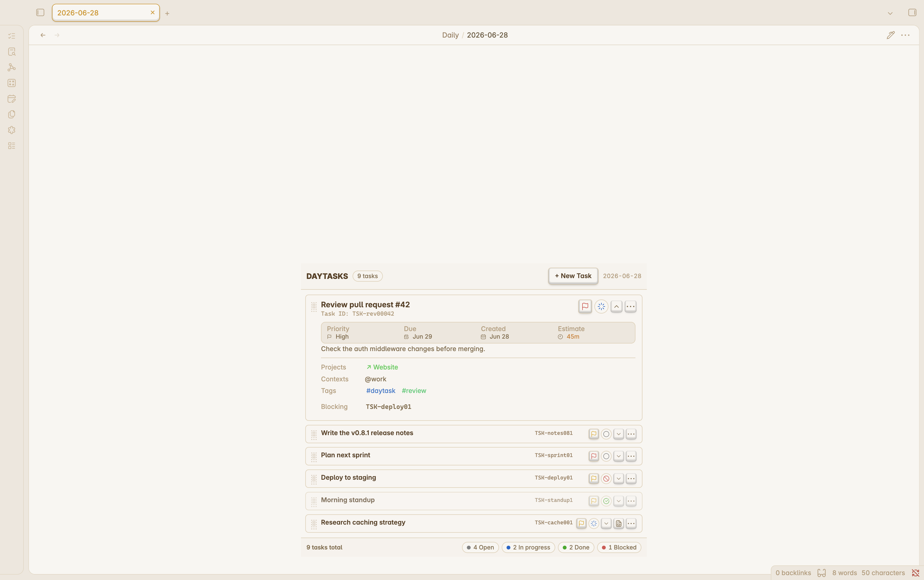Viewport: 924px width, 580px height.
Task: Close the 2026-06-28 tab
Action: [152, 12]
